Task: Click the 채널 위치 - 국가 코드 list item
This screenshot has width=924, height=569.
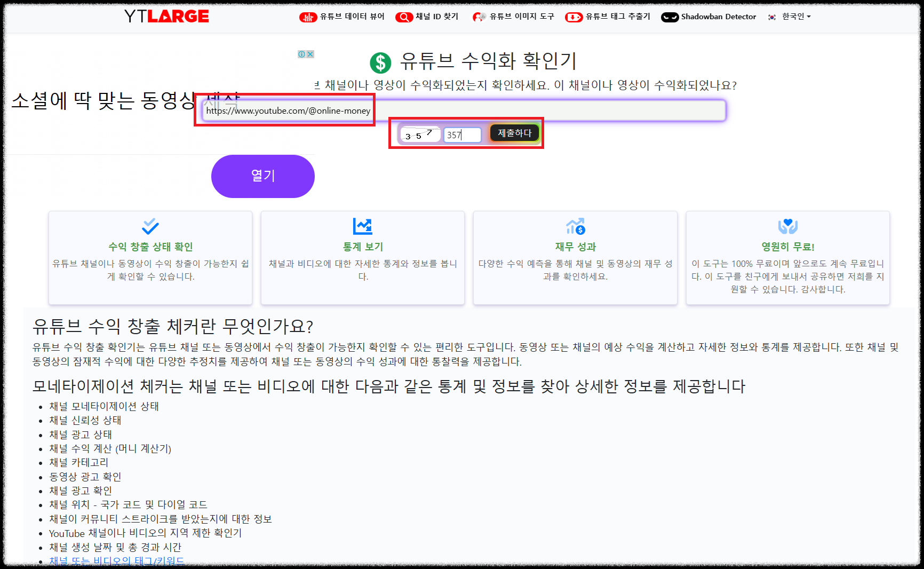Action: coord(128,504)
